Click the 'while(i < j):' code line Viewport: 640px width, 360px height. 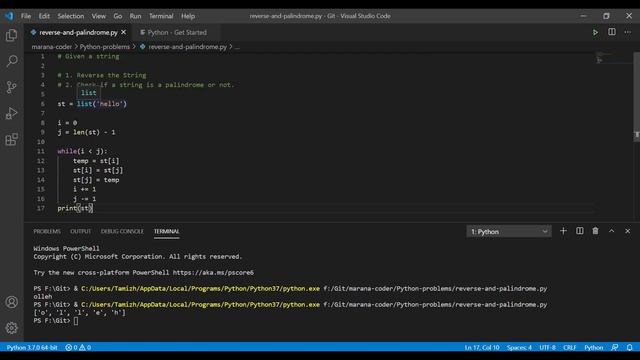[x=82, y=151]
